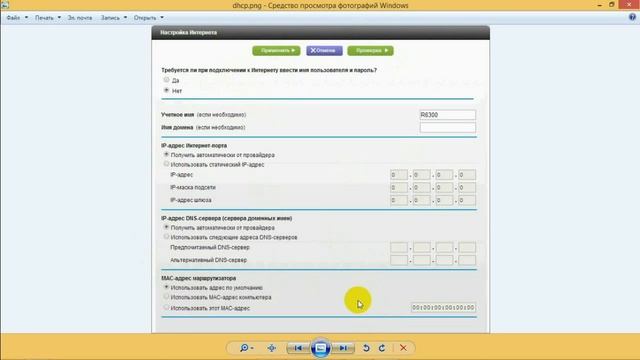Click first box of Предпочитаемый DNS-сервер
The width and height of the screenshot is (640, 360).
(x=399, y=247)
